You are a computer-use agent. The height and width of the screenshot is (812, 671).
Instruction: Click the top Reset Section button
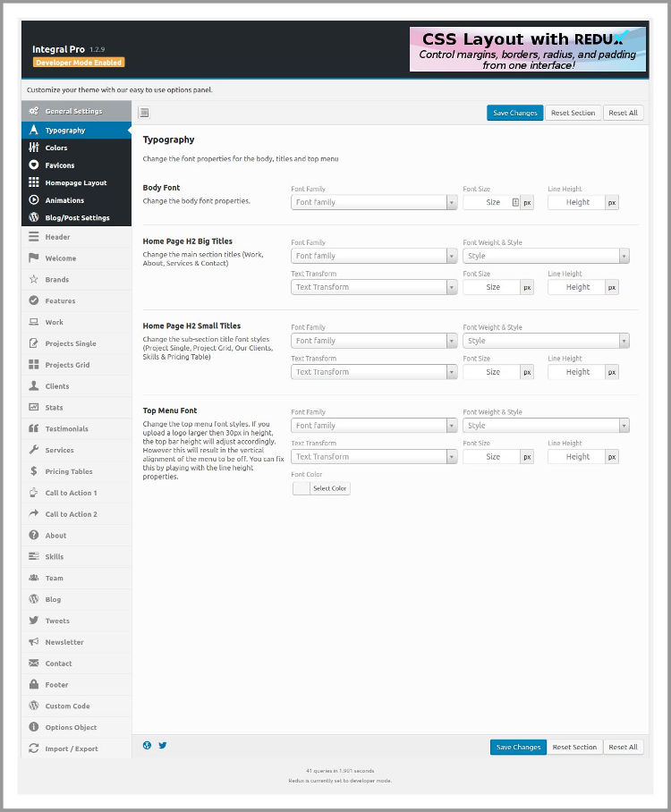click(x=573, y=113)
